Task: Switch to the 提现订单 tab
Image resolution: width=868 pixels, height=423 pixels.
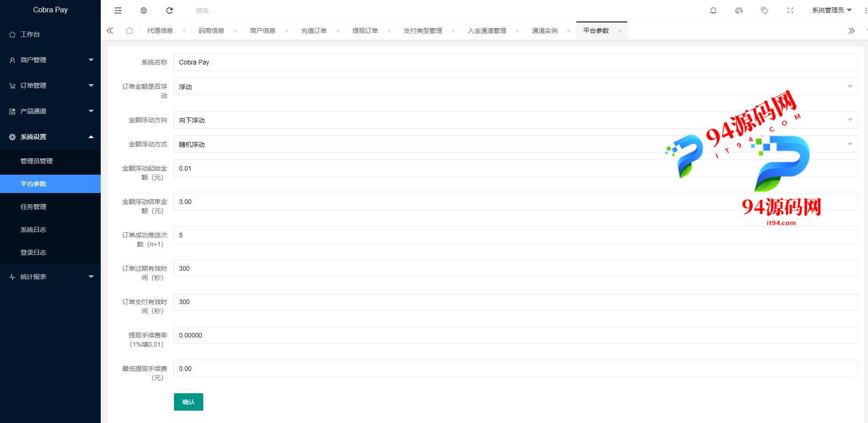Action: (365, 31)
